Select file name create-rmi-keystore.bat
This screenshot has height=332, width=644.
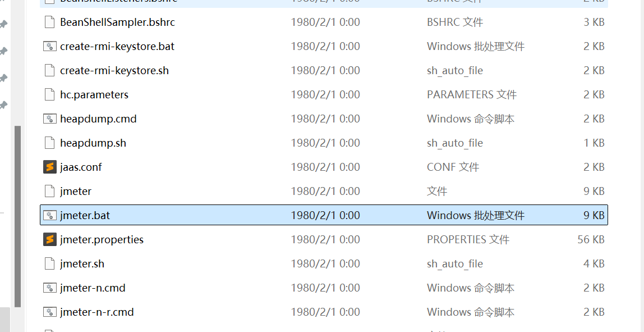click(117, 46)
